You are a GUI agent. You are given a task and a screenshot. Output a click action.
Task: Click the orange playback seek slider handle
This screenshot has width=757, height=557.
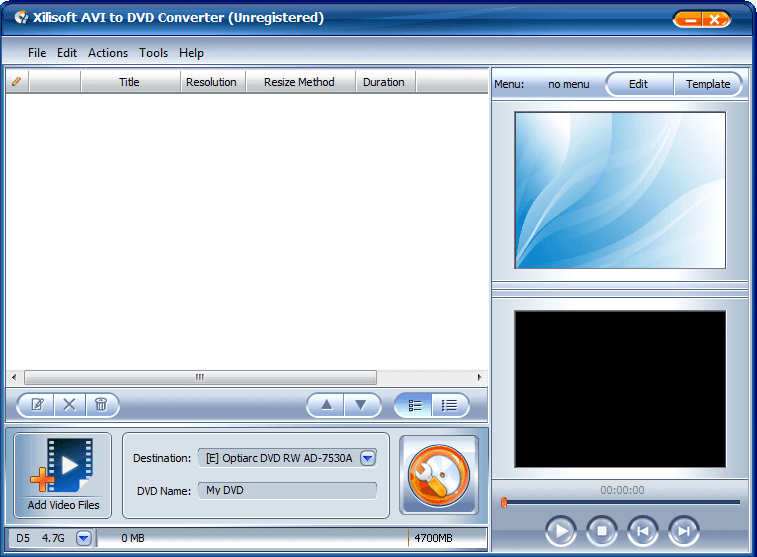[504, 502]
